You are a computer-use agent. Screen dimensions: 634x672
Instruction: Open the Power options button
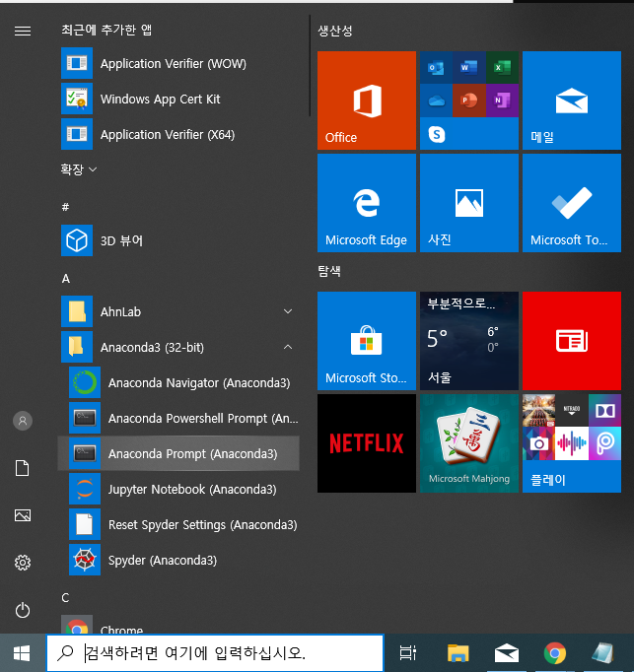point(23,610)
